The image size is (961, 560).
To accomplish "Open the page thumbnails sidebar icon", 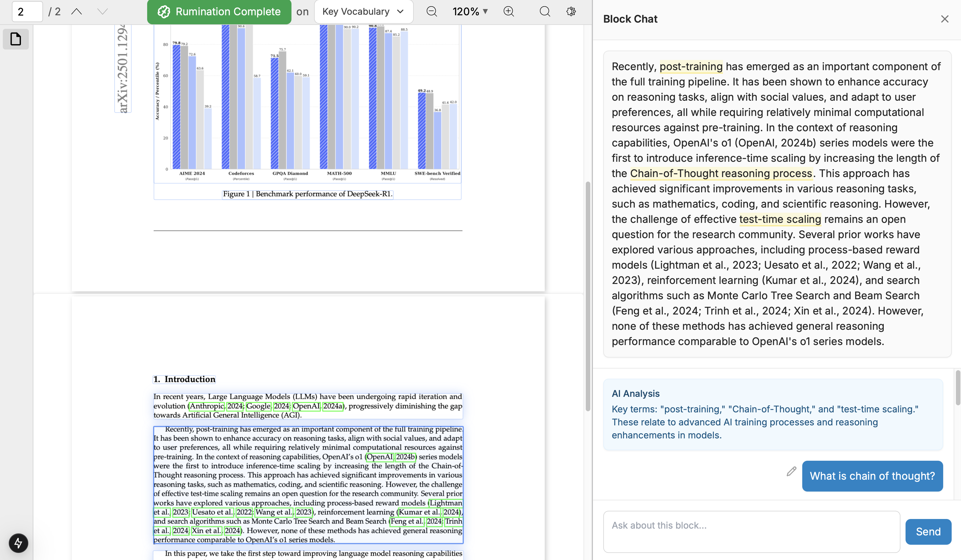I will click(x=16, y=39).
